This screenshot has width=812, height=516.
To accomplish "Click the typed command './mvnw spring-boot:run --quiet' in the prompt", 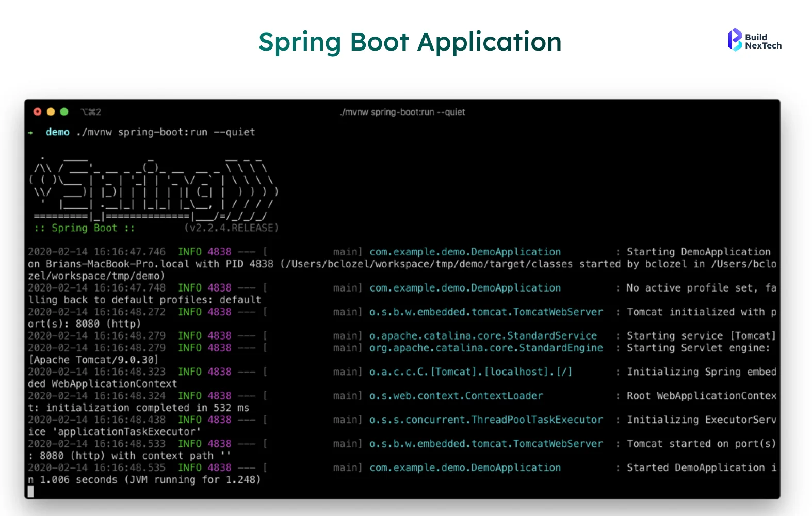I will tap(166, 132).
